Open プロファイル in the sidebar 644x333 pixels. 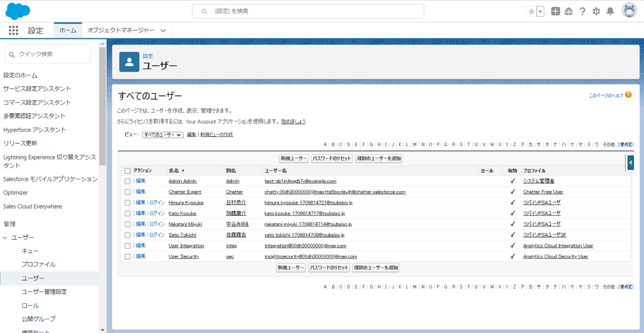(x=39, y=264)
